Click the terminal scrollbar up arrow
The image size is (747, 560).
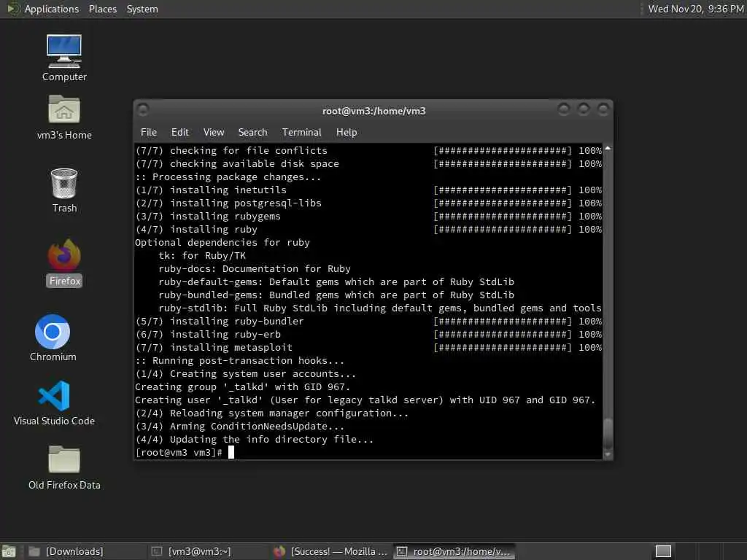click(608, 149)
